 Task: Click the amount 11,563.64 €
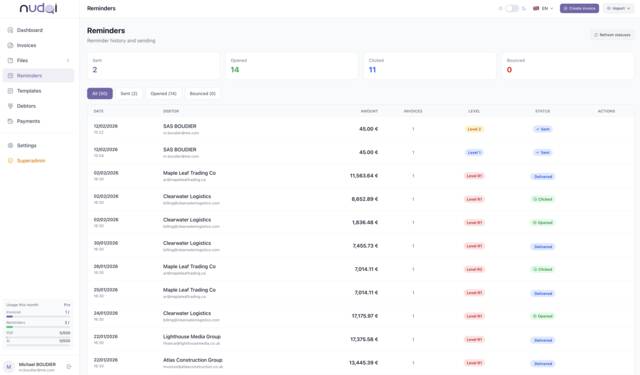364,176
